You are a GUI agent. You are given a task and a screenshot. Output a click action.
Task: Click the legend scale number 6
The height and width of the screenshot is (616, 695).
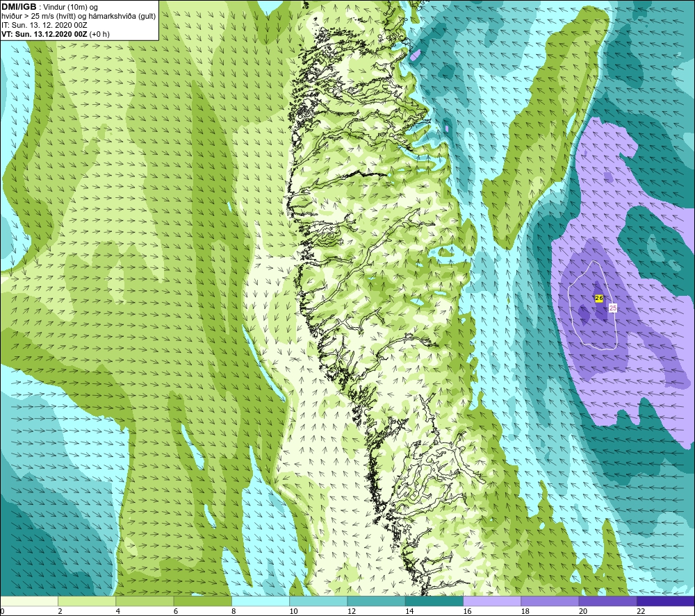(x=176, y=612)
